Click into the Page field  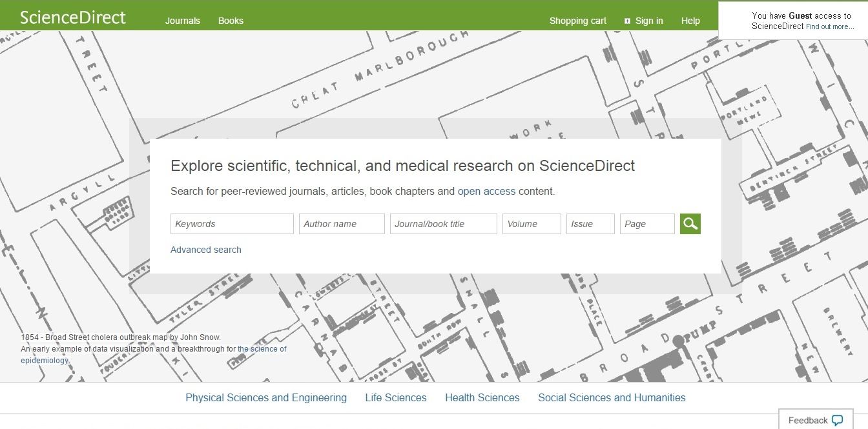[647, 224]
